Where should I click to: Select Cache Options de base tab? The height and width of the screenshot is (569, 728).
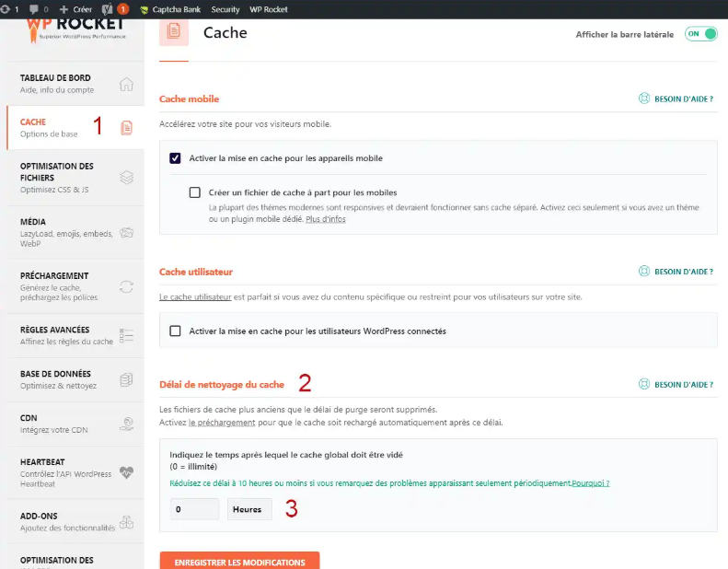(75, 128)
